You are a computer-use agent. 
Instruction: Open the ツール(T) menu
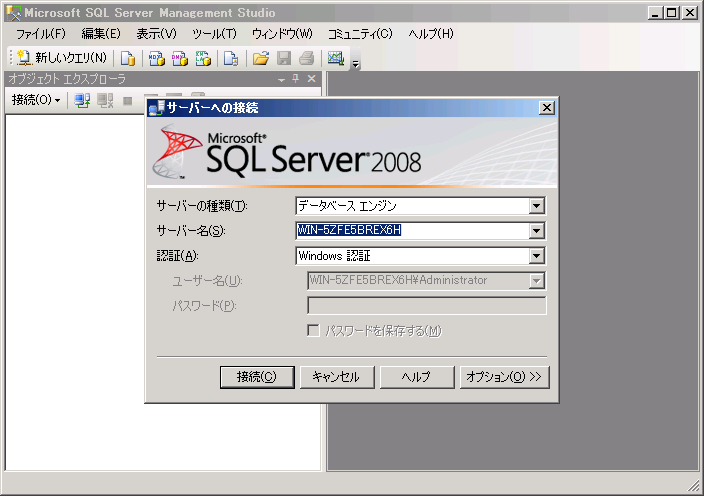[x=214, y=34]
